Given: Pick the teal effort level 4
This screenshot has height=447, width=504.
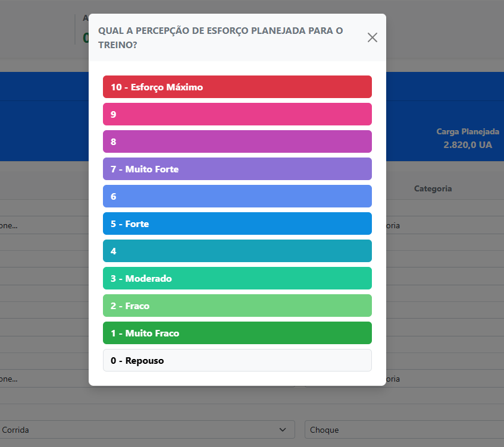Looking at the screenshot, I should (x=237, y=251).
